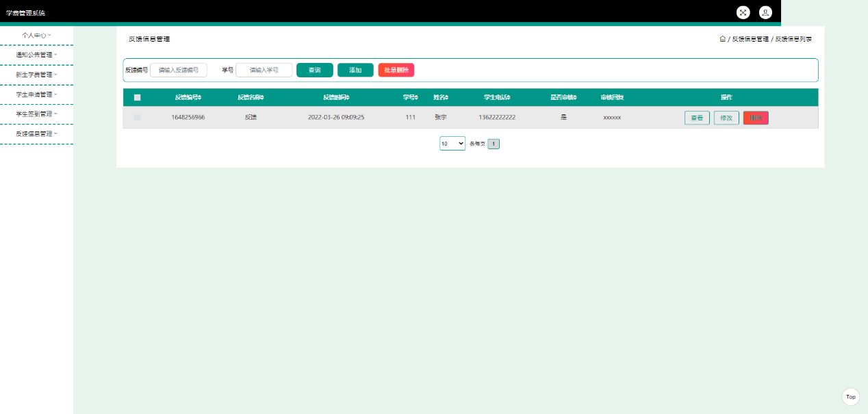This screenshot has width=868, height=414.
Task: Sort by 反馈时间 column header
Action: coord(336,98)
